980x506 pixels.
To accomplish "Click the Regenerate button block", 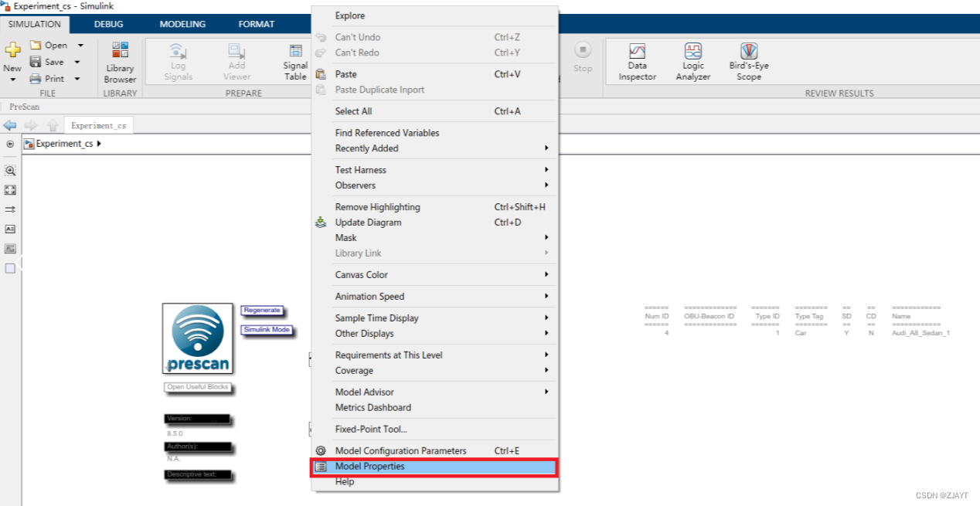I will (262, 310).
